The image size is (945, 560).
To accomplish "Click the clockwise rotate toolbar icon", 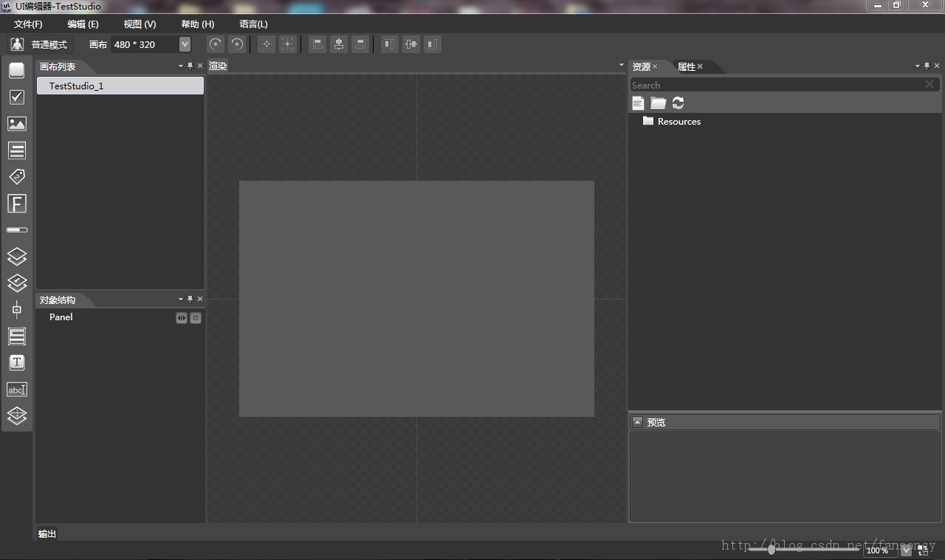I will (215, 44).
